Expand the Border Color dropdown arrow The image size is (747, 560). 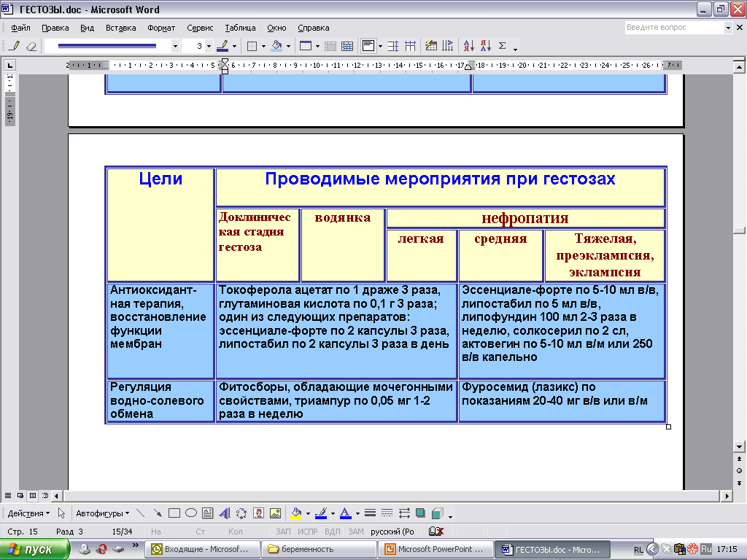click(234, 46)
